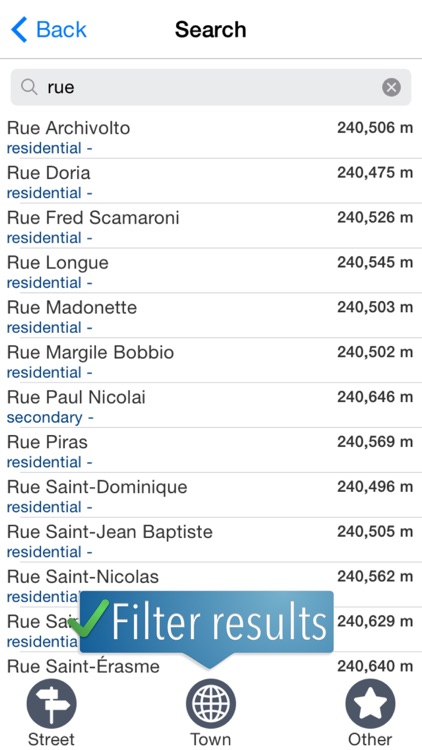This screenshot has width=422, height=750.
Task: Tap the Rue Saint-Nicolas result row
Action: pos(211,586)
